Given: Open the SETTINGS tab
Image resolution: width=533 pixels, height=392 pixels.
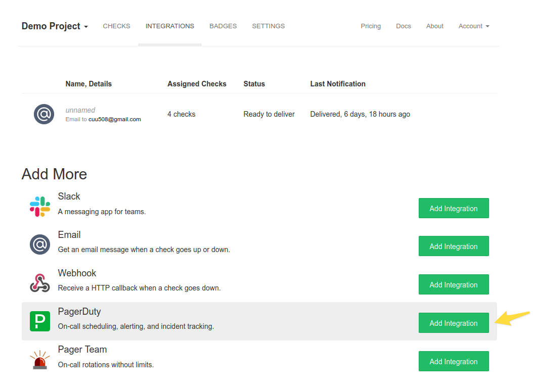Looking at the screenshot, I should (268, 26).
